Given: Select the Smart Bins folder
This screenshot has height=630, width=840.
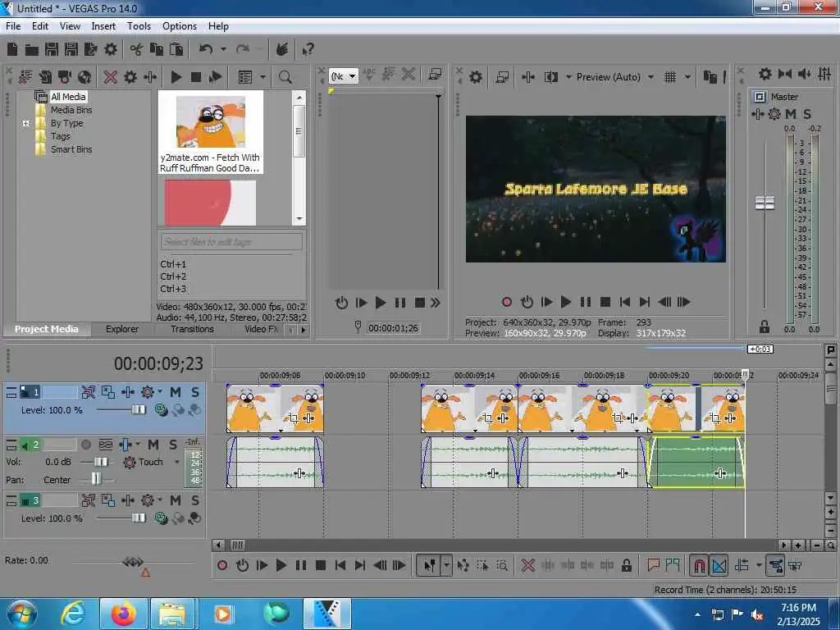Looking at the screenshot, I should [71, 149].
